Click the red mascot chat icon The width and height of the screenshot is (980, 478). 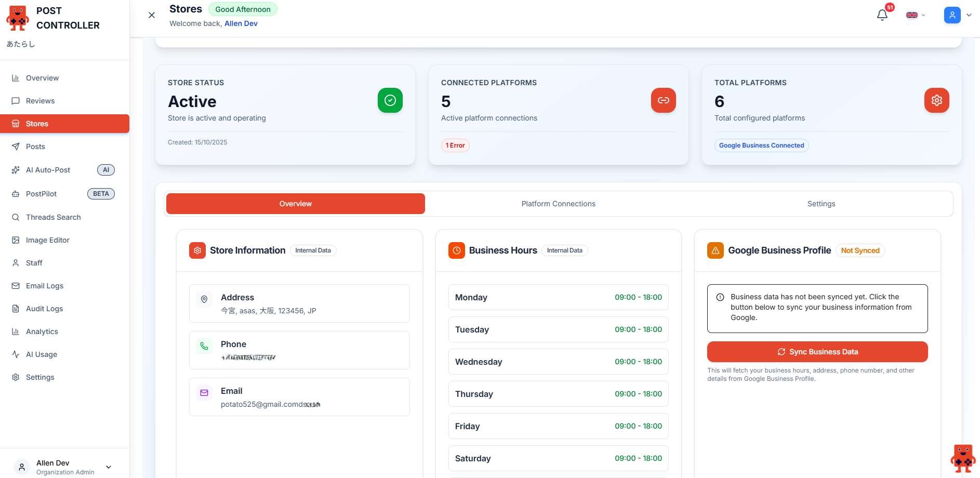tap(962, 458)
